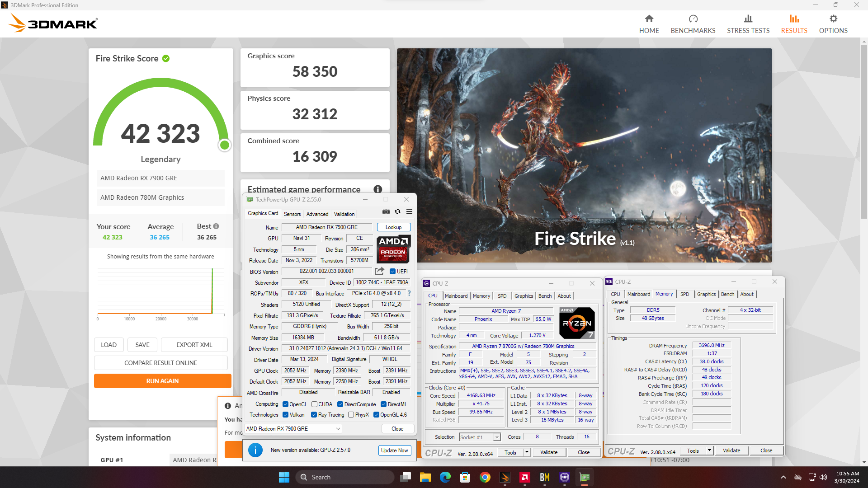Click the Bus Interface question mark in GPU-Z

click(409, 293)
